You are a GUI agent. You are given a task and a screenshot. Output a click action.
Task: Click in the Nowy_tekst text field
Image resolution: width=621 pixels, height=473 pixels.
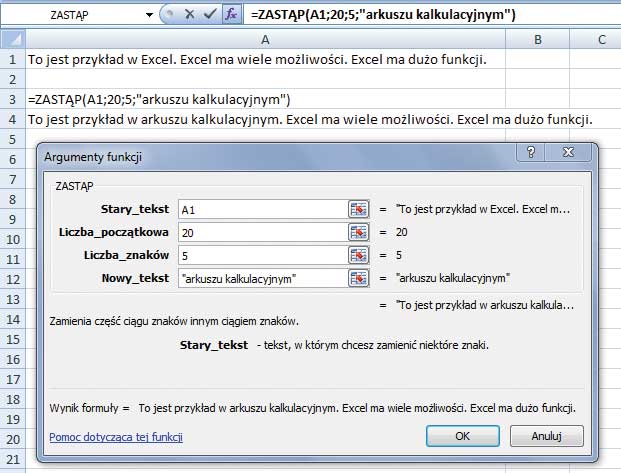(x=260, y=278)
